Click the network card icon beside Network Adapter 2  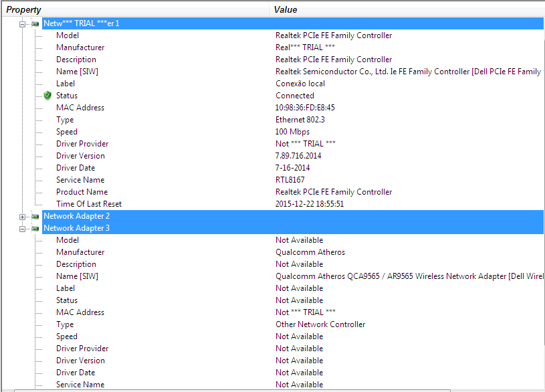point(35,216)
